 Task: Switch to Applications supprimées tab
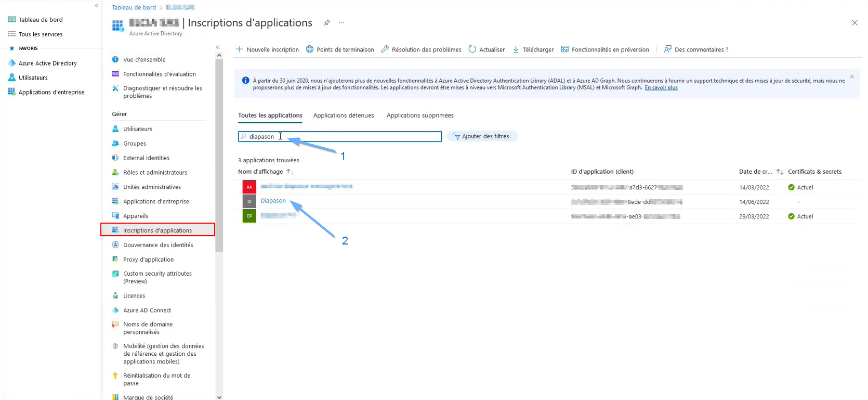coord(419,115)
